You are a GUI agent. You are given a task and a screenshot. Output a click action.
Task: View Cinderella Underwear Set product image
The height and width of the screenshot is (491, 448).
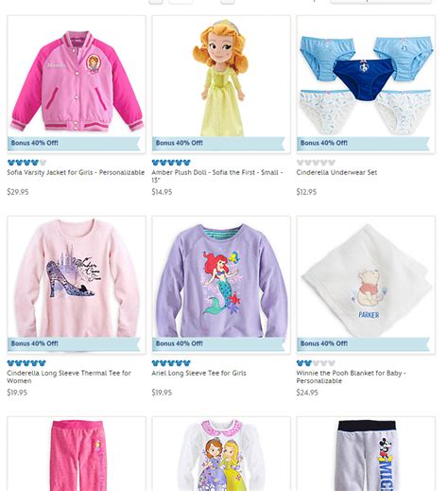tap(366, 84)
